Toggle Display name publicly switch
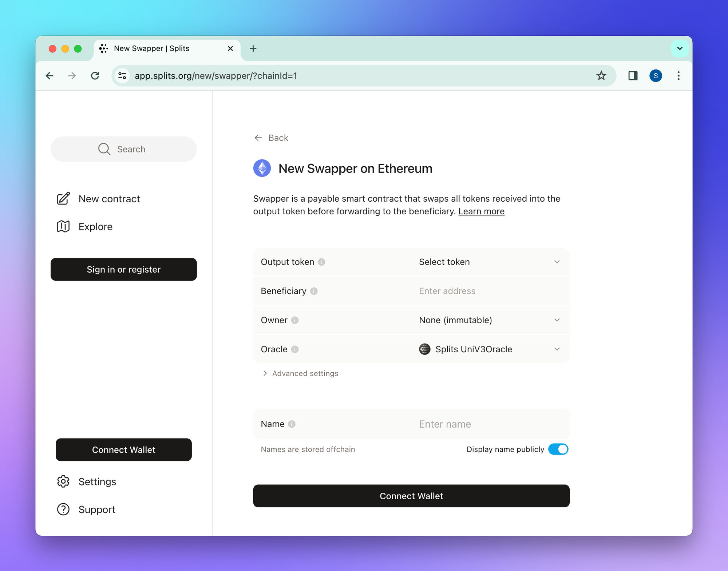This screenshot has width=728, height=571. pyautogui.click(x=558, y=449)
